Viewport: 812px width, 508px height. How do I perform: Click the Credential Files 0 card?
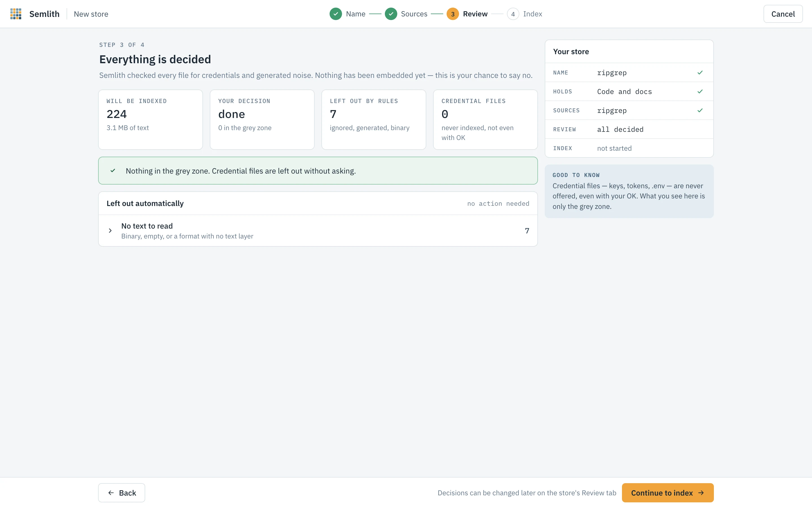485,120
